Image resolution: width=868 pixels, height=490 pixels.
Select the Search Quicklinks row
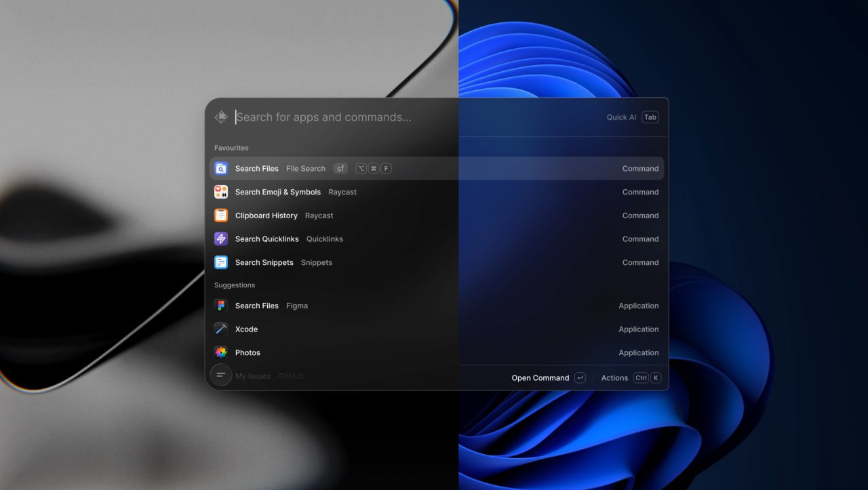437,239
